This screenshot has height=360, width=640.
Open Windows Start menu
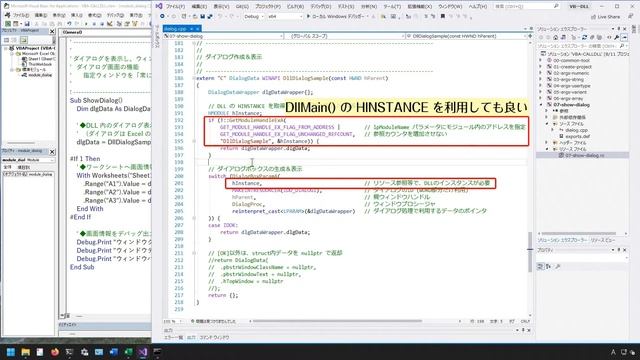point(11,352)
